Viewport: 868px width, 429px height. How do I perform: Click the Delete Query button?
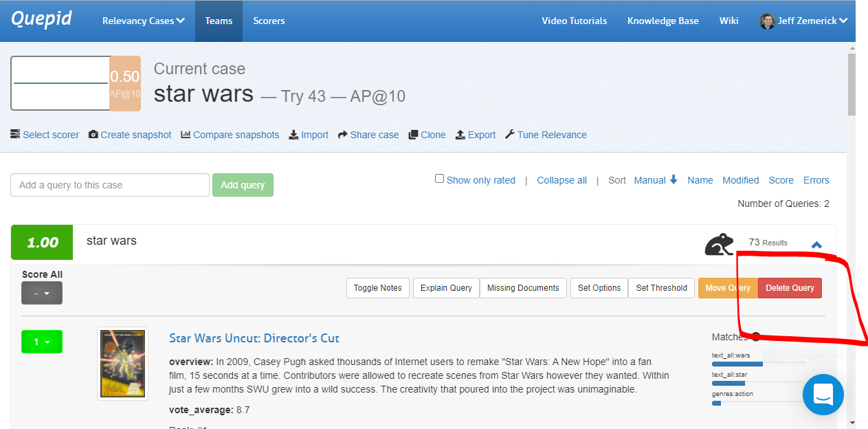[x=790, y=288]
